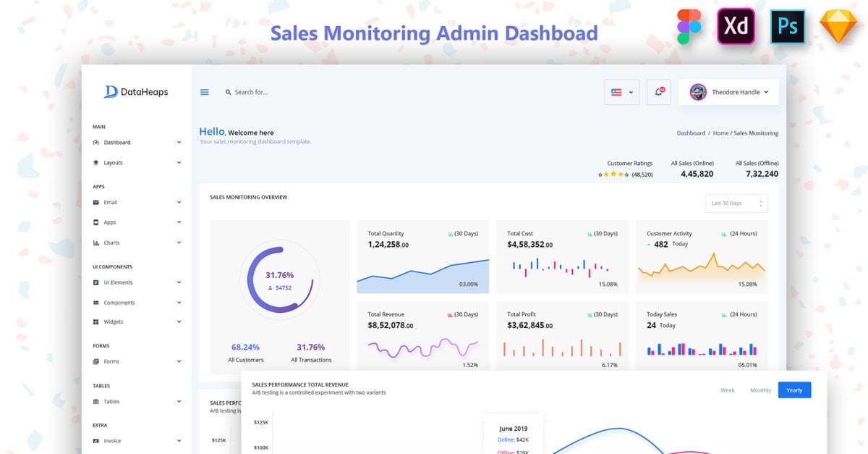Click the circular 31.76% progress ring
The height and width of the screenshot is (454, 868).
pos(279,280)
